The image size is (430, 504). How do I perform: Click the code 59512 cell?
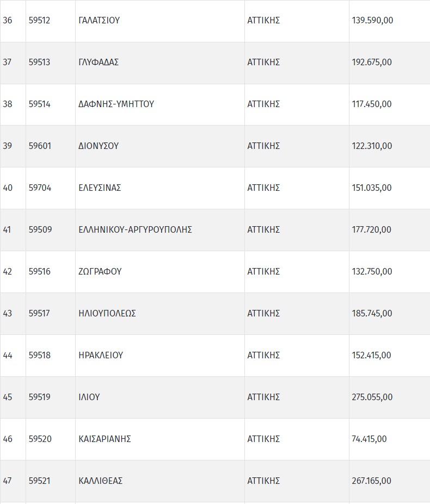39,21
